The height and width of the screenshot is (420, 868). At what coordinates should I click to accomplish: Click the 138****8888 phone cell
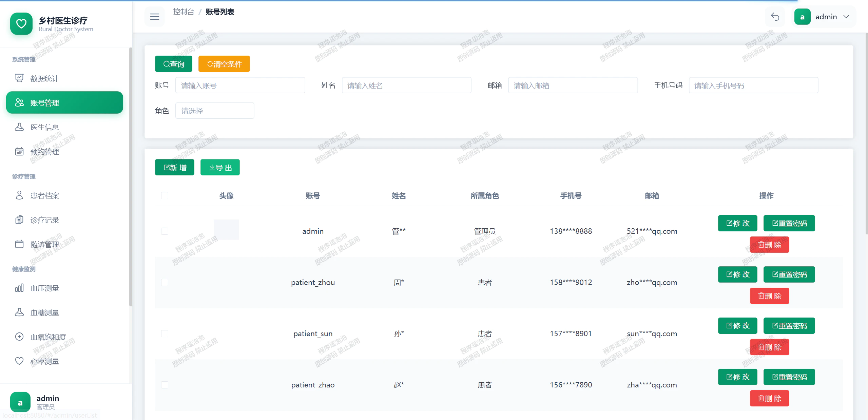(571, 231)
